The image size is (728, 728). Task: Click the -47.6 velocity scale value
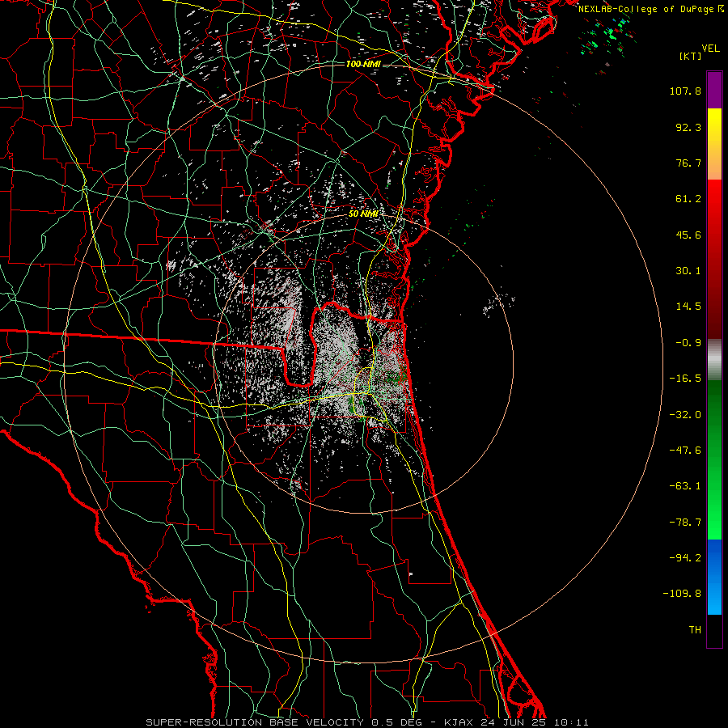pos(685,451)
